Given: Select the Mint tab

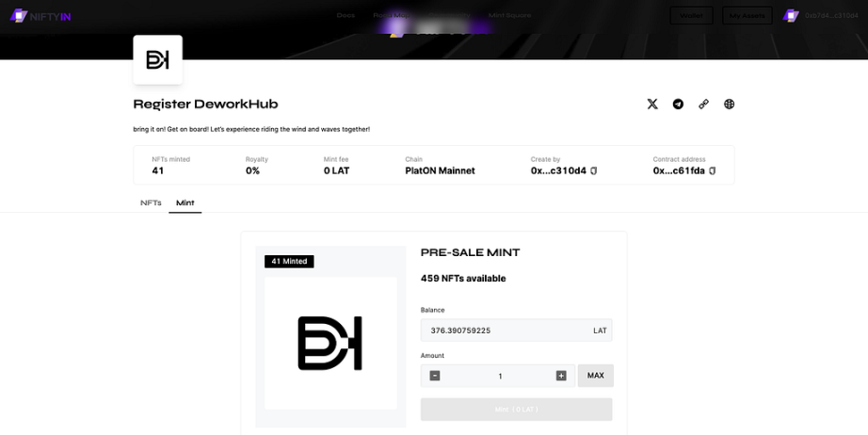Looking at the screenshot, I should [x=185, y=203].
